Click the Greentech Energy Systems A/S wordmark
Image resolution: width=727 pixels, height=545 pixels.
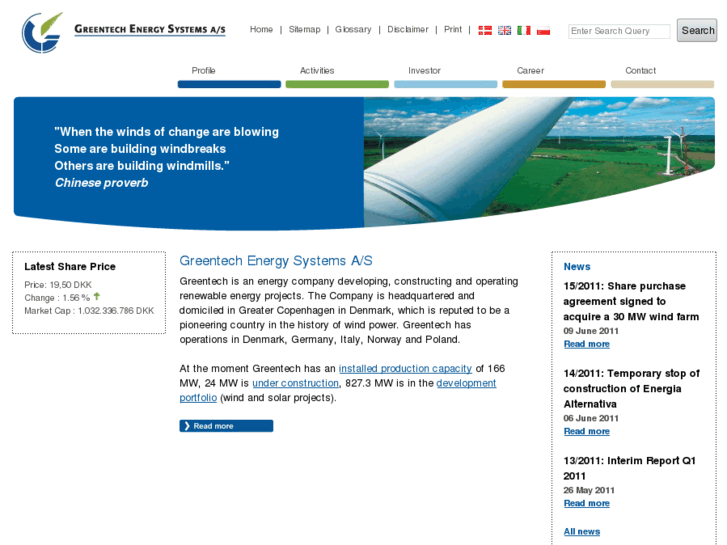[150, 29]
